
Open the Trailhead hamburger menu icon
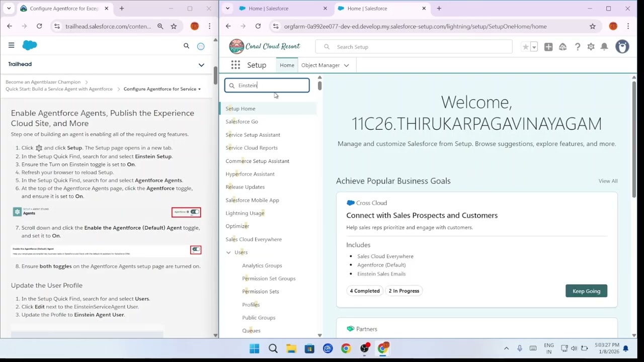(x=11, y=45)
